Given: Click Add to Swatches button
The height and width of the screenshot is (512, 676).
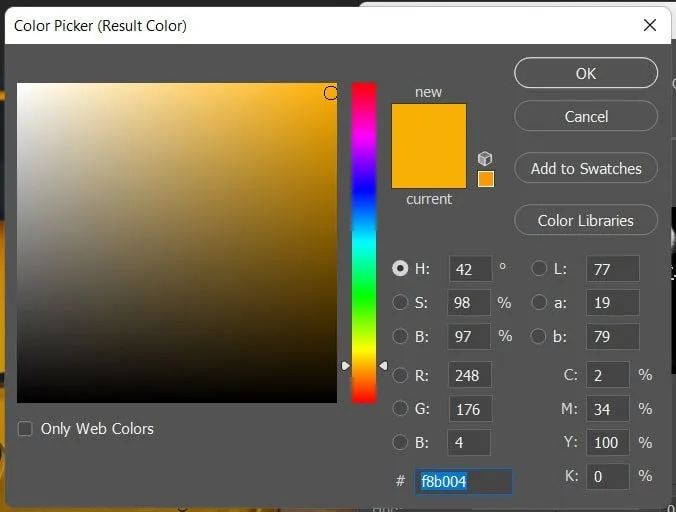Looking at the screenshot, I should 586,168.
